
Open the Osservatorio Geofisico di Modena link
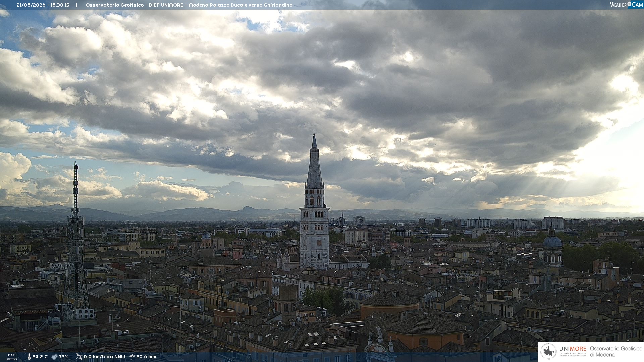pos(616,352)
